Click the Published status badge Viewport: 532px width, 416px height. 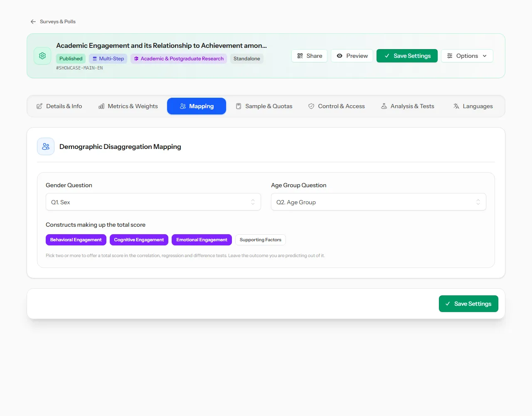(x=71, y=59)
